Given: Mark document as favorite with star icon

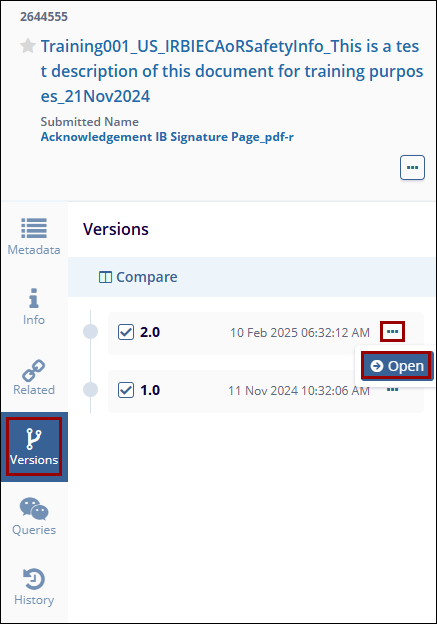Looking at the screenshot, I should click(x=28, y=46).
